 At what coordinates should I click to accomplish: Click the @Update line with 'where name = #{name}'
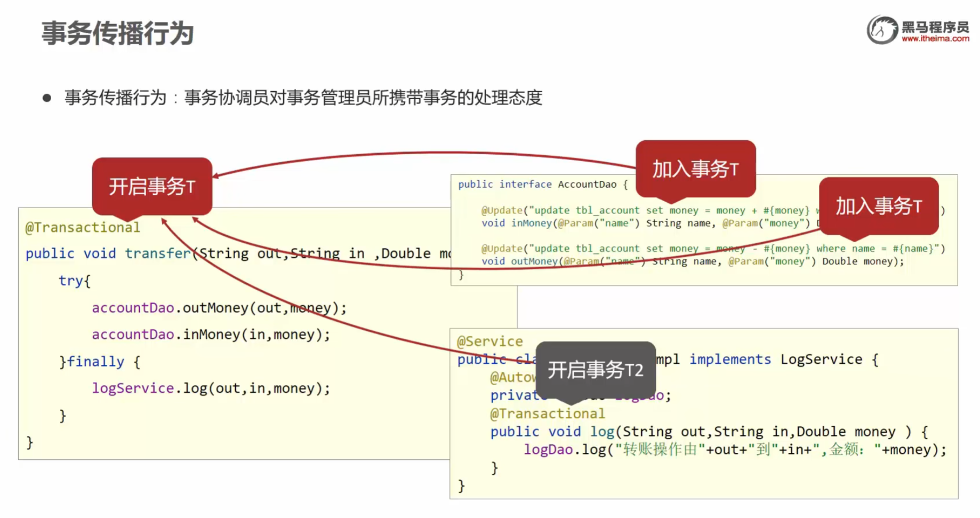pyautogui.click(x=713, y=249)
